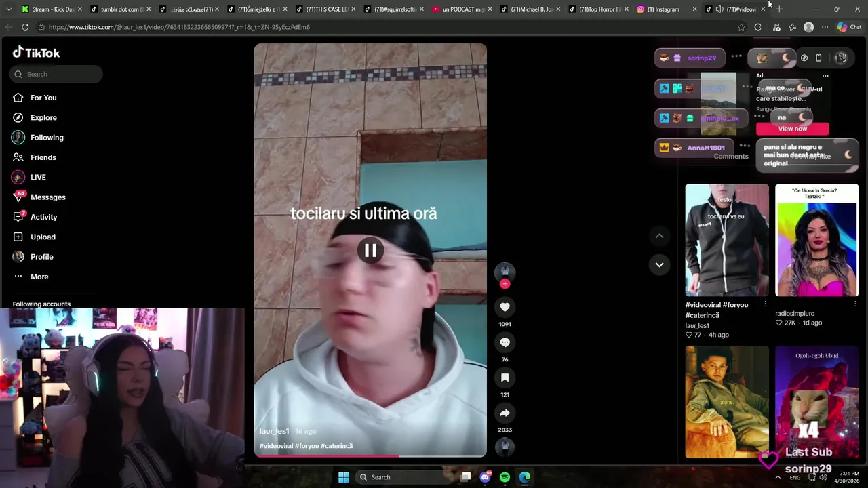This screenshot has height=488, width=868.
Task: Open the Upload page
Action: [34, 237]
